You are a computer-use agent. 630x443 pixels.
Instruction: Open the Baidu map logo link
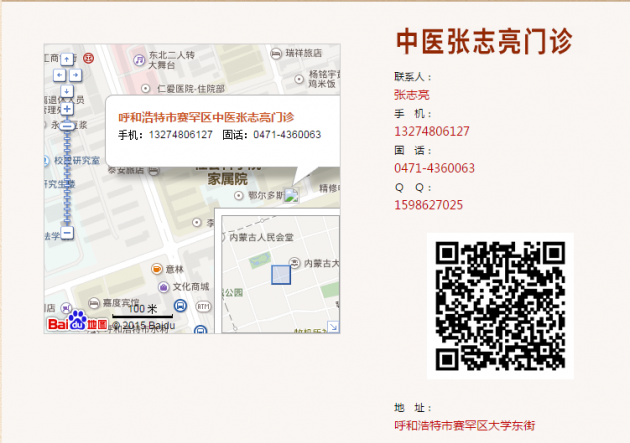tap(78, 321)
